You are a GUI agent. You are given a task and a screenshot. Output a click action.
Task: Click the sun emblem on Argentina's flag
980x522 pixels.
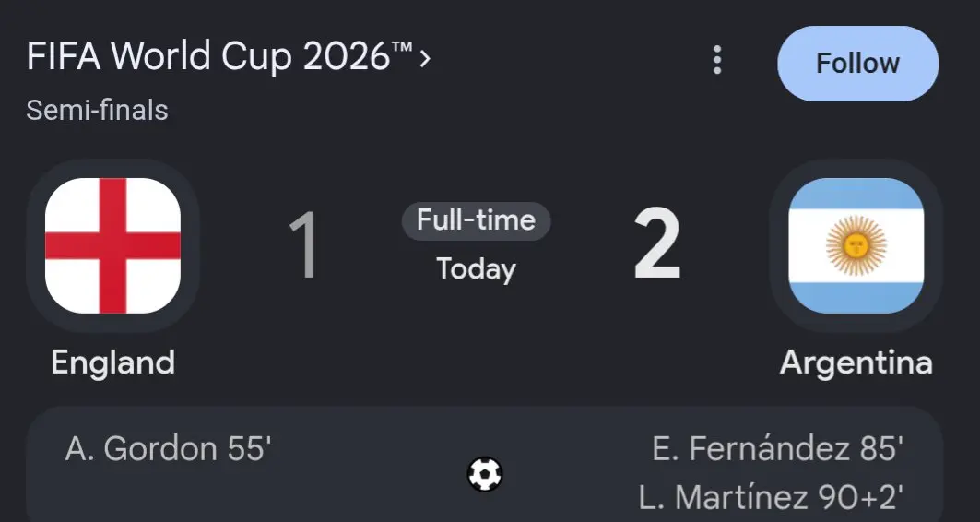(x=856, y=245)
